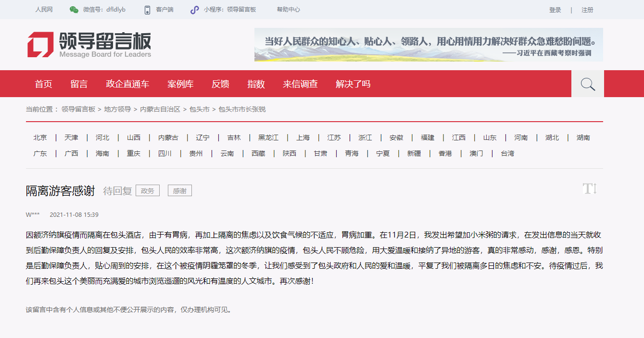Open the 来信调查 menu item
The image size is (644, 338).
[x=300, y=84]
